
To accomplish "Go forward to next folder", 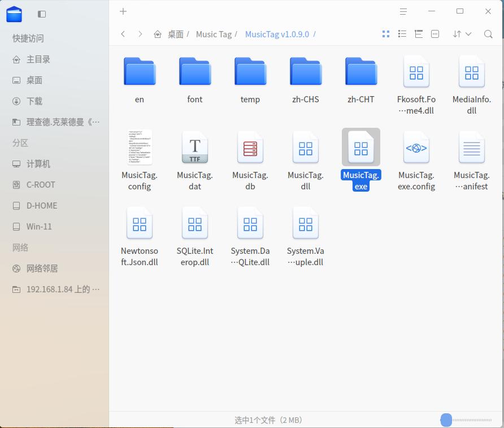I will (x=140, y=34).
